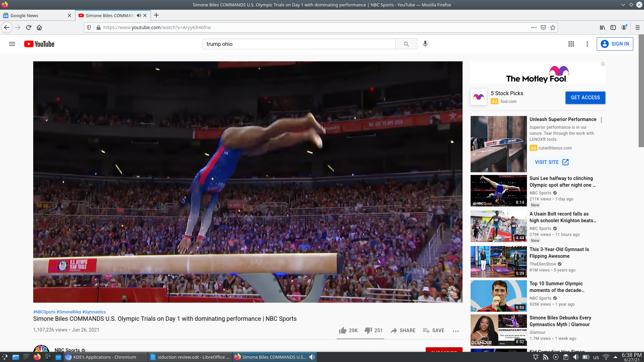Switch to KDE's Applications Chromium taskbar window

pos(105,357)
